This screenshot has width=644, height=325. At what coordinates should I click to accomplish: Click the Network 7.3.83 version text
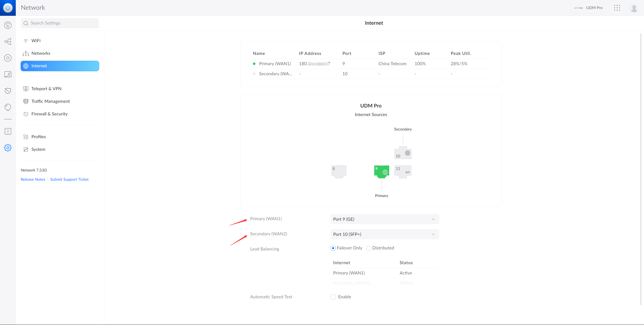point(34,170)
